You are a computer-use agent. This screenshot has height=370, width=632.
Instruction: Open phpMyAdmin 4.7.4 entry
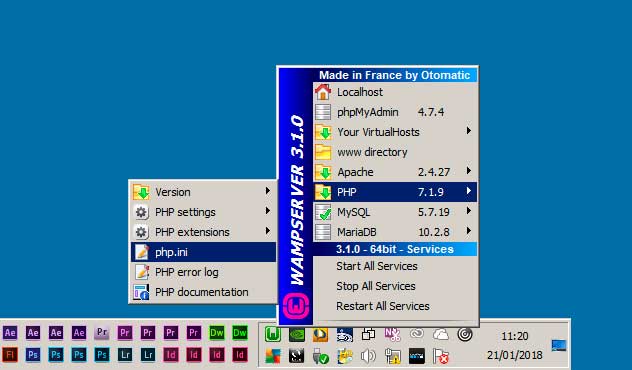(x=395, y=112)
